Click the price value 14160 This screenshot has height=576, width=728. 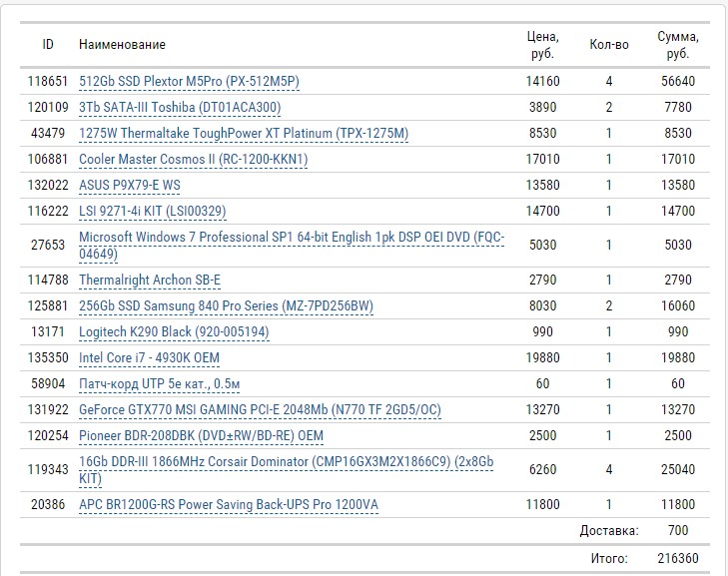tap(542, 81)
